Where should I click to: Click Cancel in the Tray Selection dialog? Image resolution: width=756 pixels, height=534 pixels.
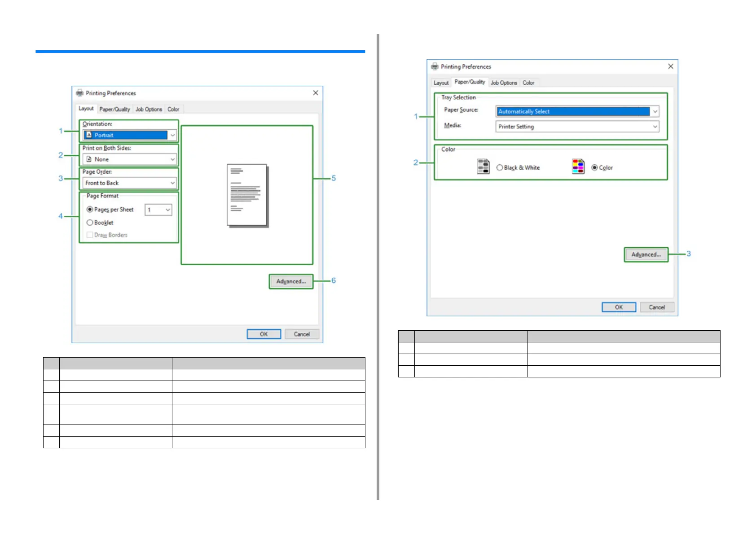point(657,307)
